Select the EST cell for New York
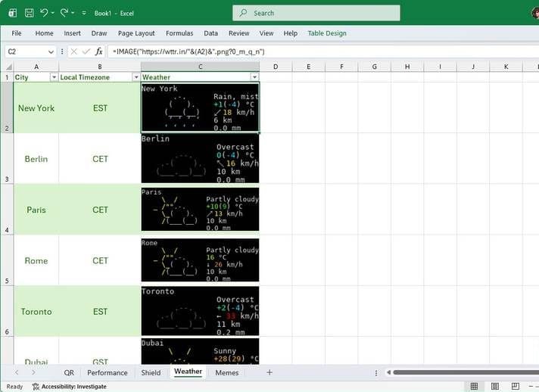 pos(100,108)
